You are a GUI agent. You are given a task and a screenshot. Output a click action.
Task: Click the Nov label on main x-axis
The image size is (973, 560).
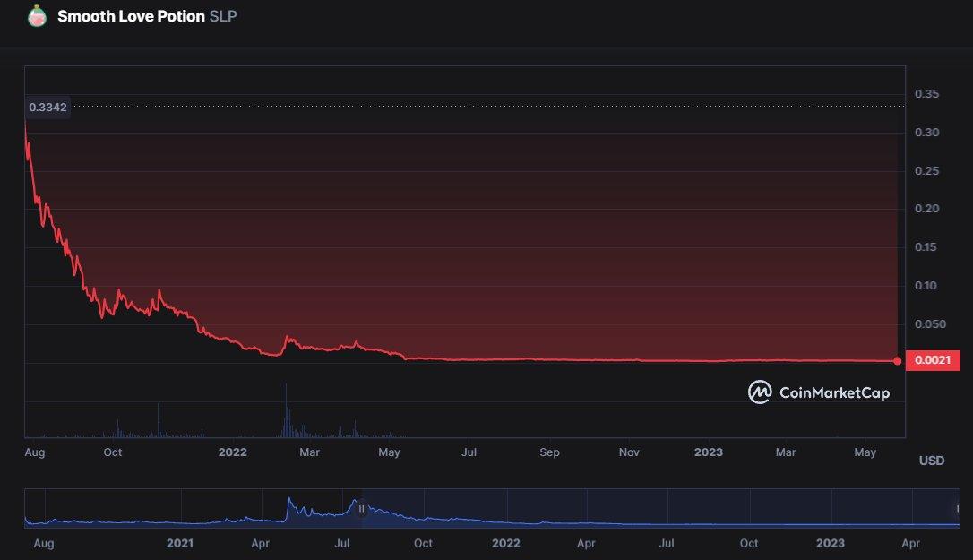(629, 452)
